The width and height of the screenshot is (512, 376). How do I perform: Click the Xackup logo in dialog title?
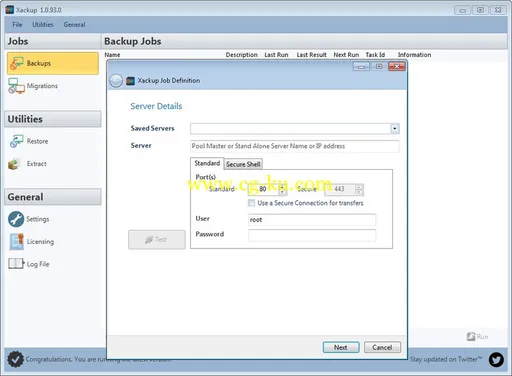131,81
